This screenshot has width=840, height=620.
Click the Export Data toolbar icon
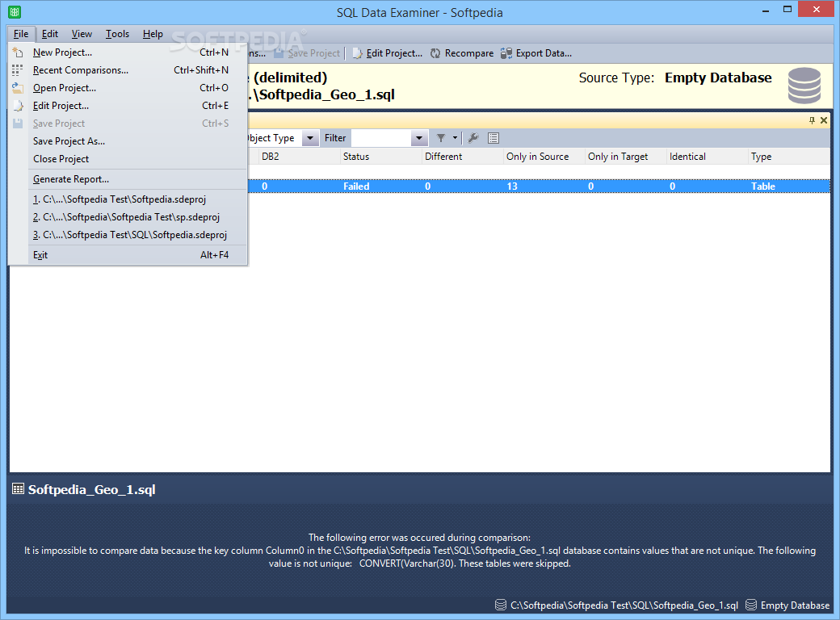click(x=506, y=53)
